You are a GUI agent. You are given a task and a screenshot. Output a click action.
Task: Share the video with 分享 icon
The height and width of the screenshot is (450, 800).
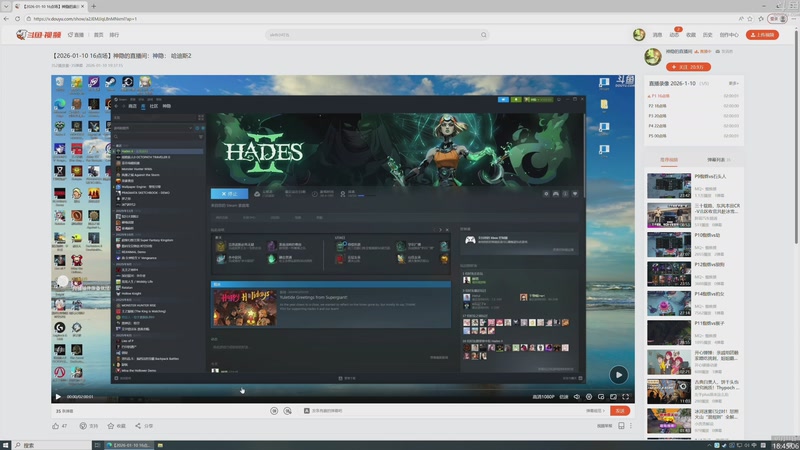(138, 426)
